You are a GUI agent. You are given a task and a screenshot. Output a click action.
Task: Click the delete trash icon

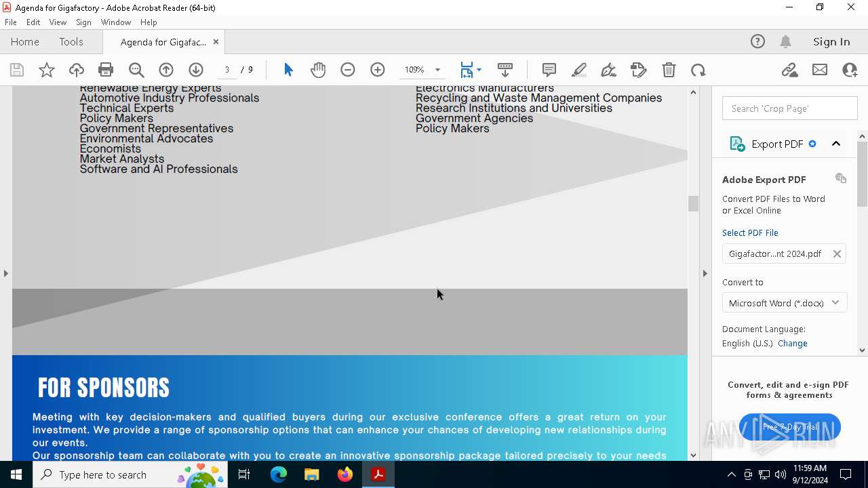point(669,70)
